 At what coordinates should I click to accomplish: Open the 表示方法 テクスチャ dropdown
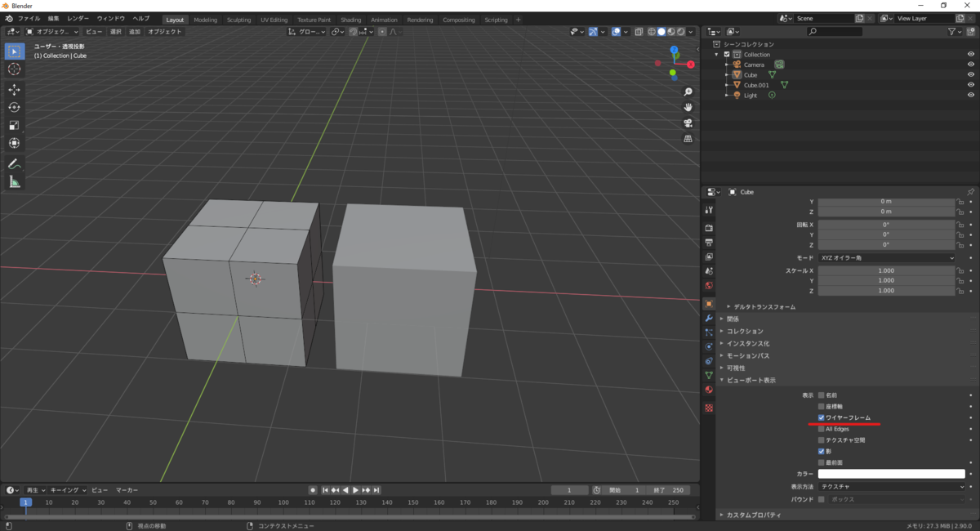point(892,486)
